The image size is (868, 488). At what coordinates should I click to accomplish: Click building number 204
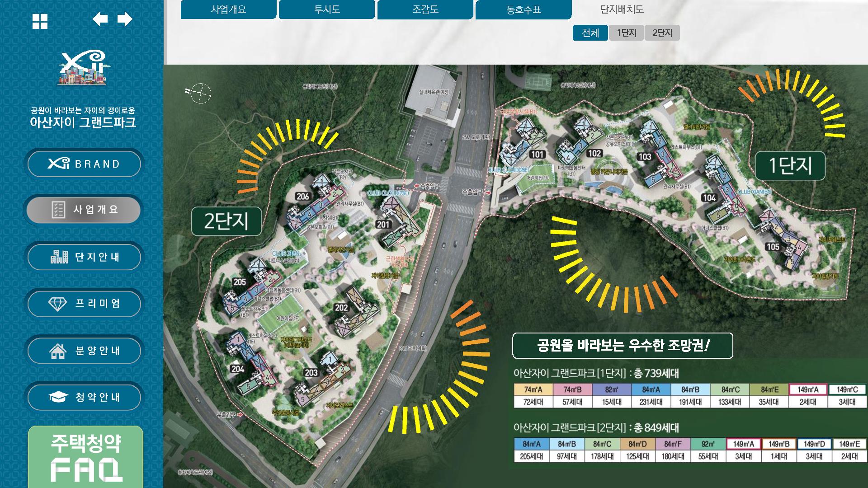click(x=237, y=369)
